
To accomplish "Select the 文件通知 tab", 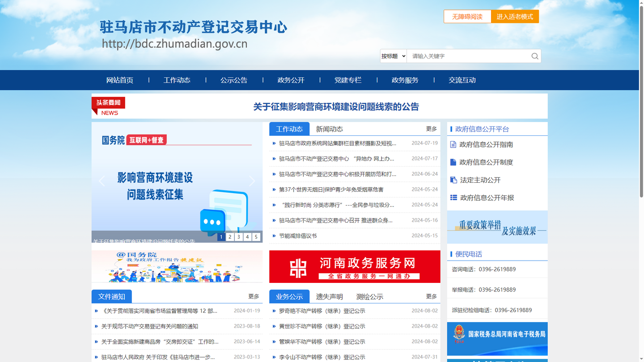I will (x=112, y=296).
